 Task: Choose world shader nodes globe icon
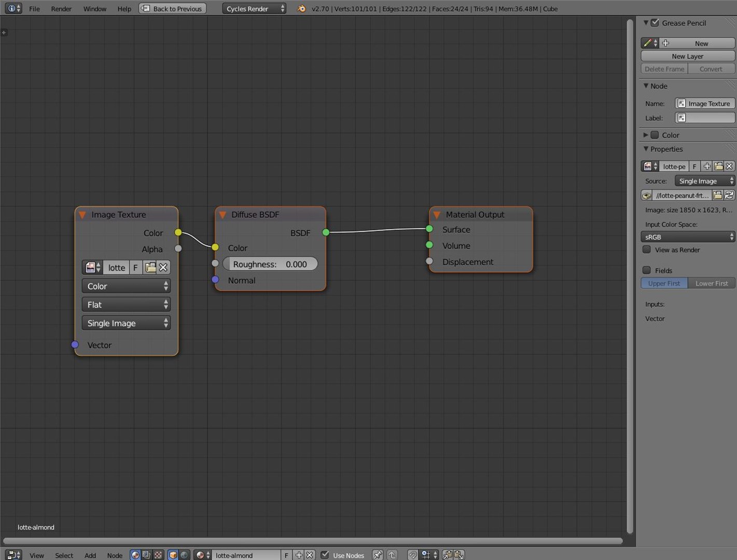pos(185,555)
